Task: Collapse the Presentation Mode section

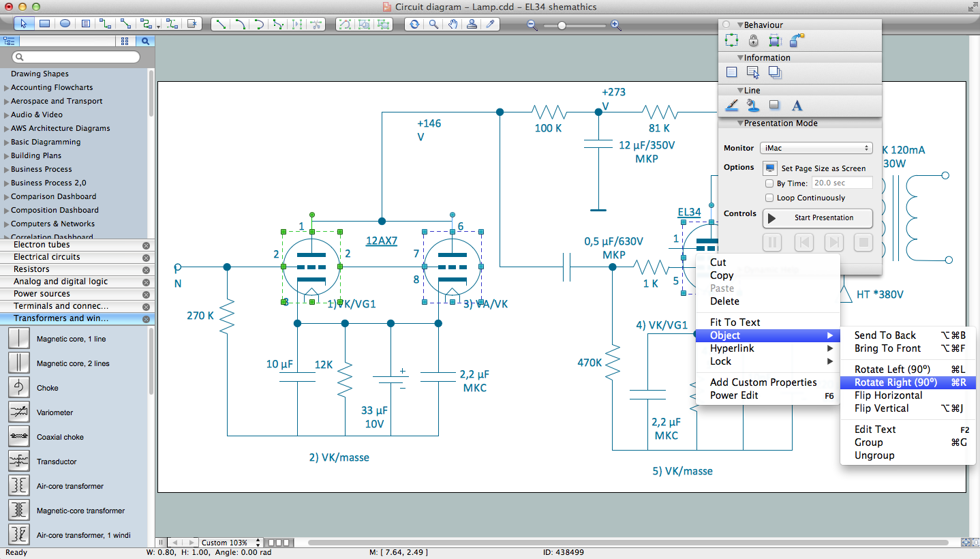Action: click(x=741, y=123)
